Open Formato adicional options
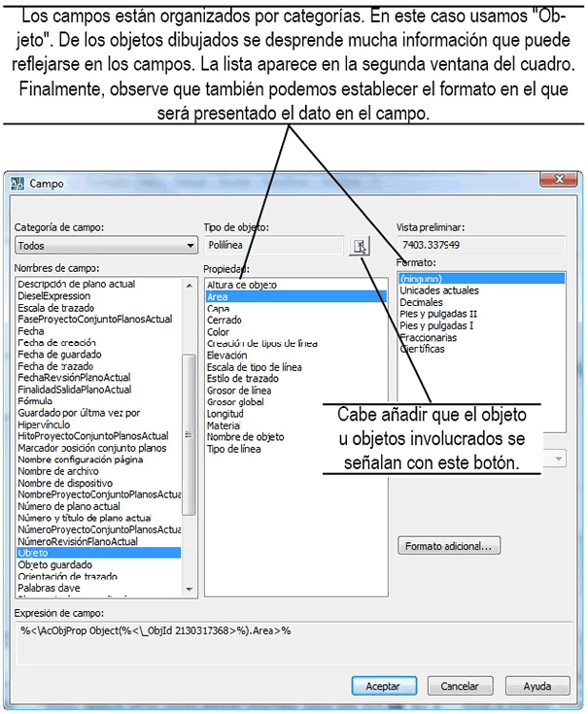 coord(449,546)
